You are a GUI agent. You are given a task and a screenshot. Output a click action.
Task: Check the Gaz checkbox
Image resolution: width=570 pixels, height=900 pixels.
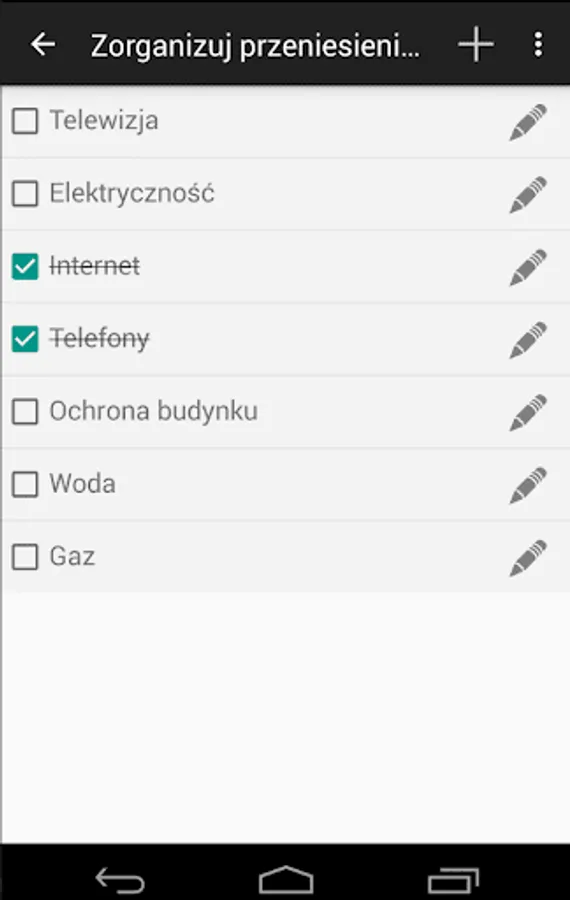click(25, 557)
